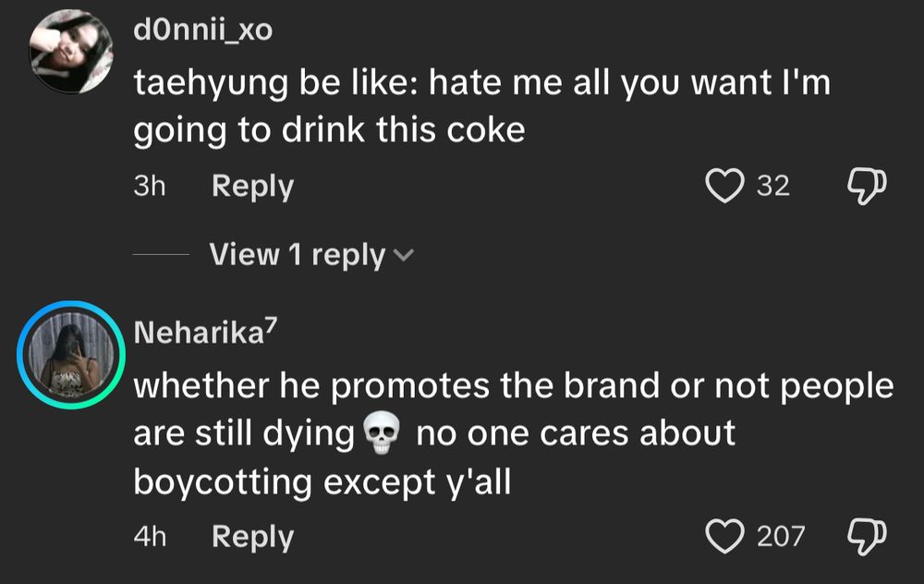Image resolution: width=924 pixels, height=584 pixels.
Task: Collapse the reply thread under d0nnii_xo
Action: click(298, 255)
